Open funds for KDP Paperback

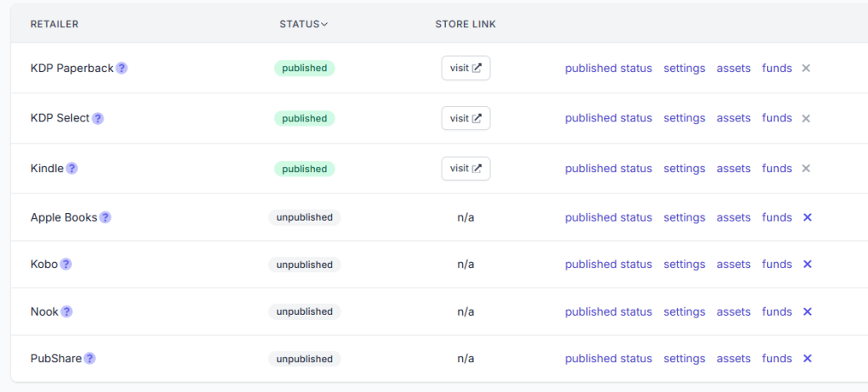coord(776,68)
